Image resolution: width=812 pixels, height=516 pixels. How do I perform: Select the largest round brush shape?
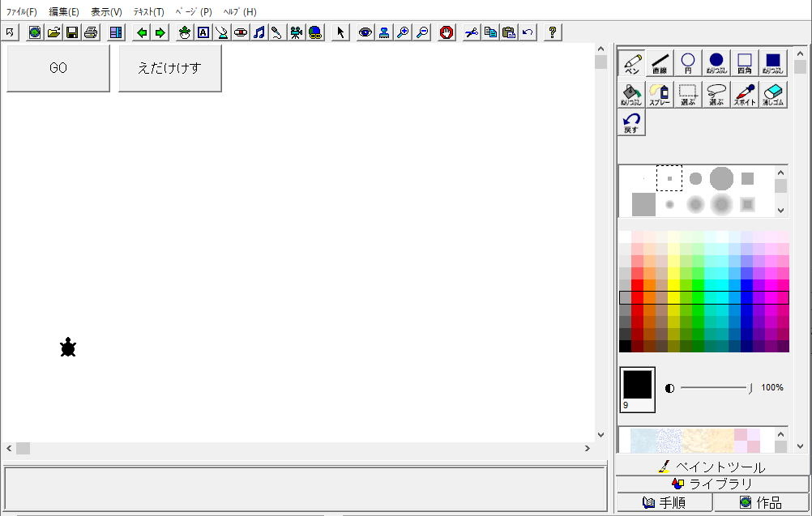point(721,178)
